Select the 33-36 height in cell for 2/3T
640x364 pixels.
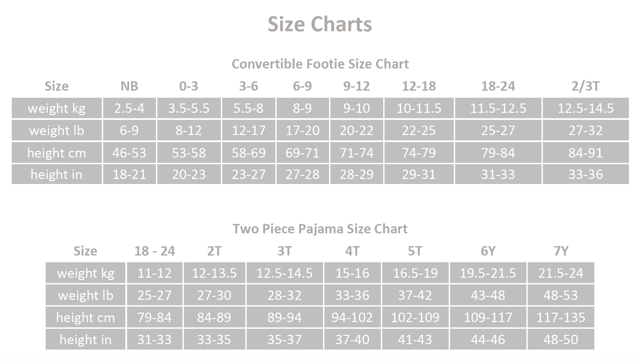[x=585, y=174]
